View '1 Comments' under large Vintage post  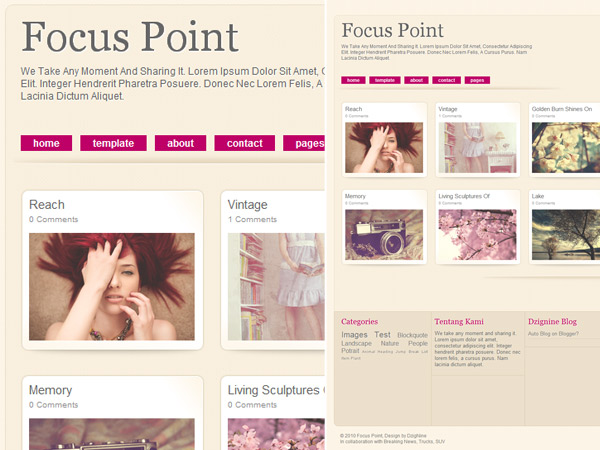(252, 219)
